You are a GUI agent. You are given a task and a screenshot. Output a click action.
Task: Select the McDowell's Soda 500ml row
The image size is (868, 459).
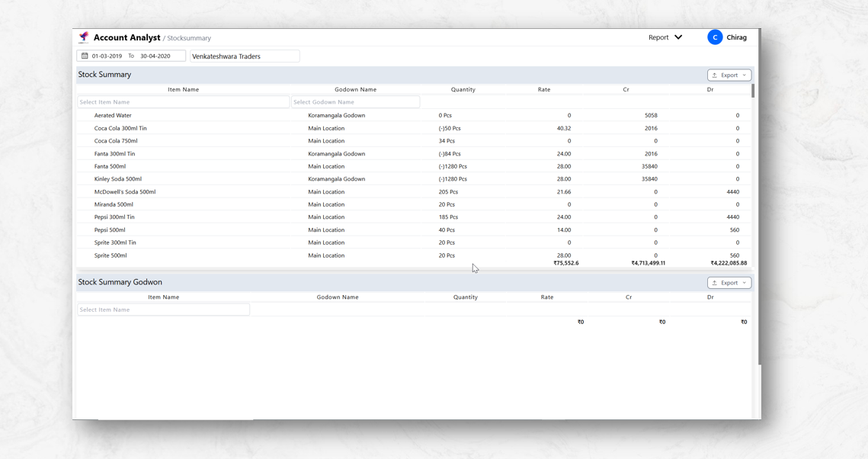point(125,192)
